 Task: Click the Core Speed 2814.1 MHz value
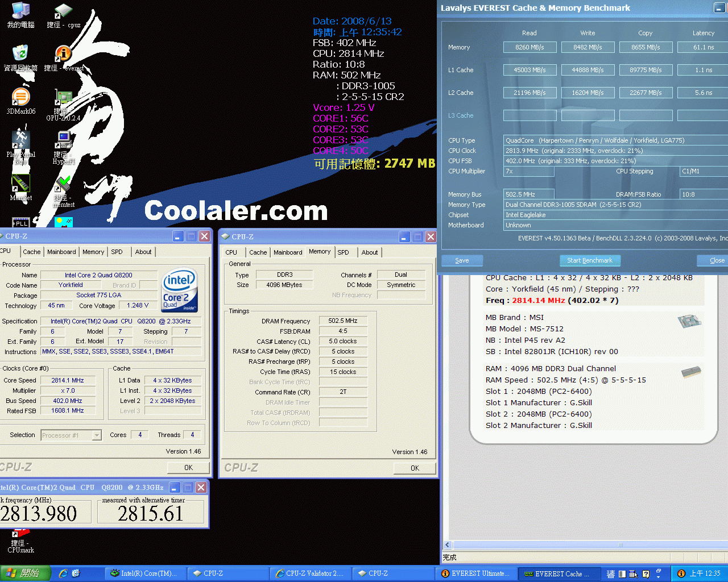click(68, 380)
